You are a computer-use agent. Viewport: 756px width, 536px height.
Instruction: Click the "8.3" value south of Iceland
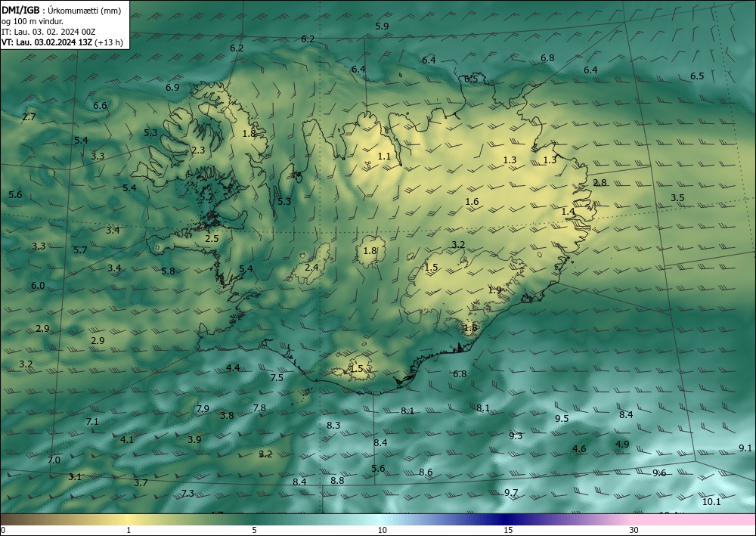[333, 425]
